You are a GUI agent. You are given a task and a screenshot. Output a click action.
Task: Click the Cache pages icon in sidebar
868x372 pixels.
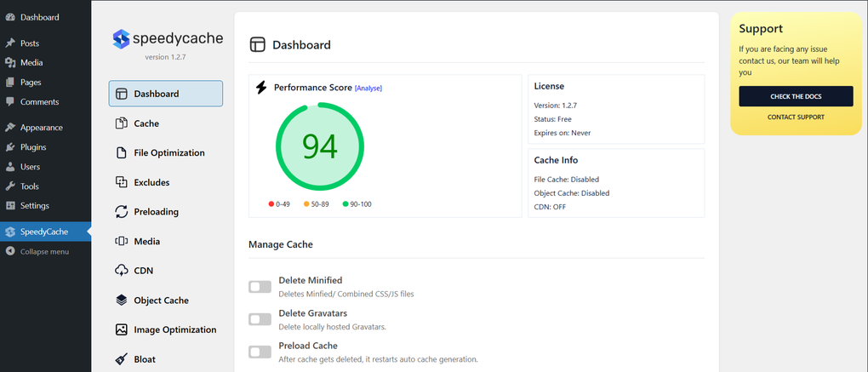(121, 123)
